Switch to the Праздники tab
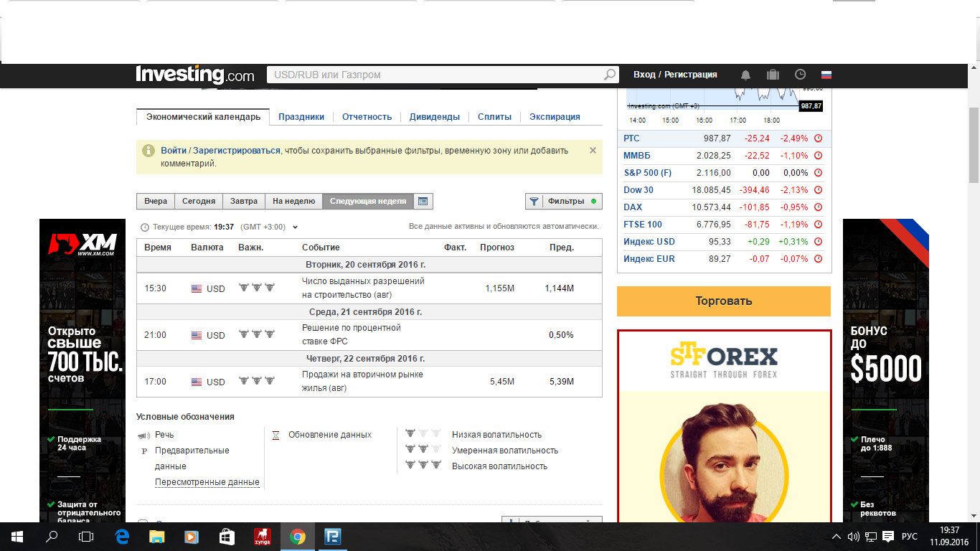Image resolution: width=980 pixels, height=551 pixels. point(301,117)
